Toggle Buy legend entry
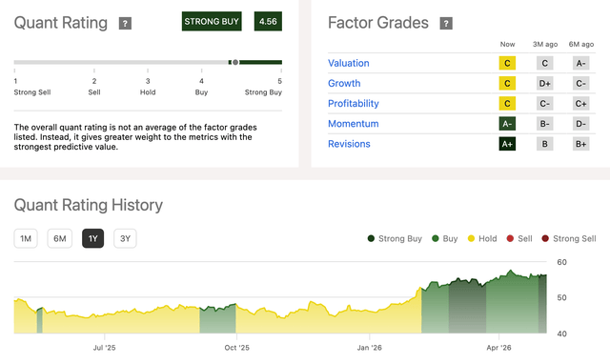This screenshot has width=610, height=364. pos(445,238)
